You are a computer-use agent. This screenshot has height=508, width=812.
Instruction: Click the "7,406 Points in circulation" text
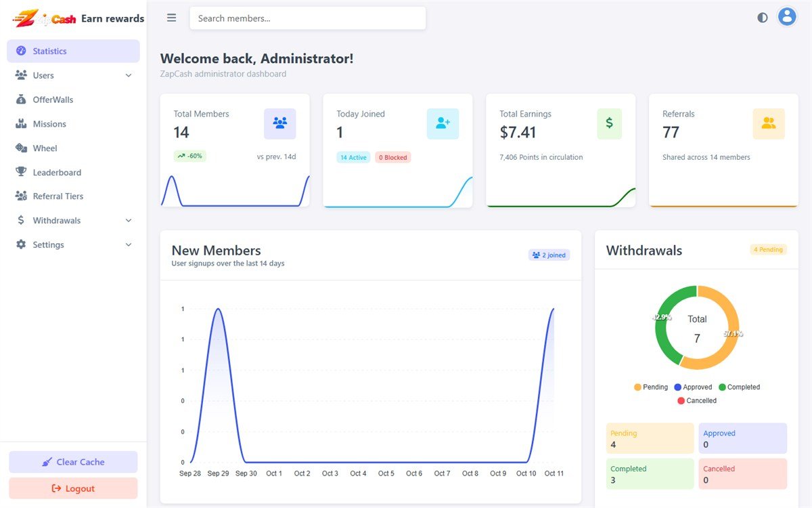[541, 157]
